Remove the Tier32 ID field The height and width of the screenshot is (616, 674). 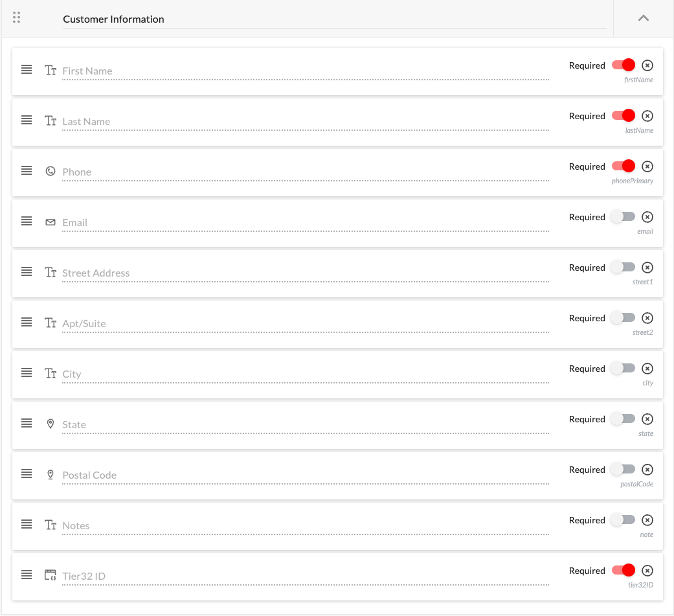[x=647, y=571]
